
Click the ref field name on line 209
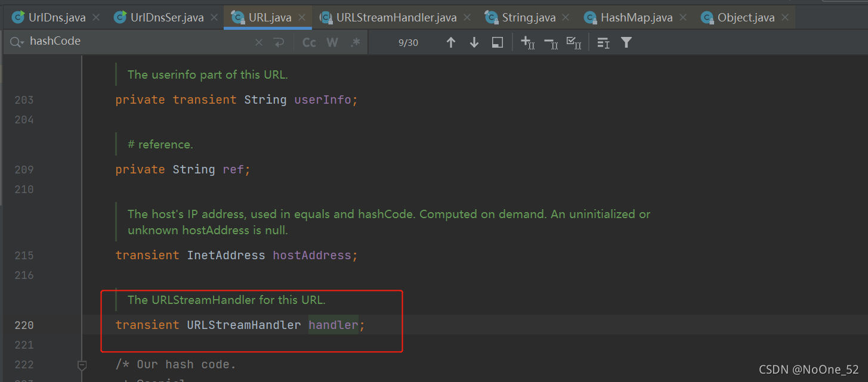coord(233,169)
